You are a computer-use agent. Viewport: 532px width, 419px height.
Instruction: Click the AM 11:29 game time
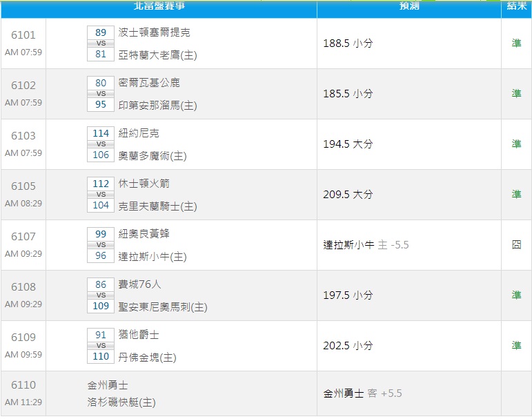click(x=23, y=402)
